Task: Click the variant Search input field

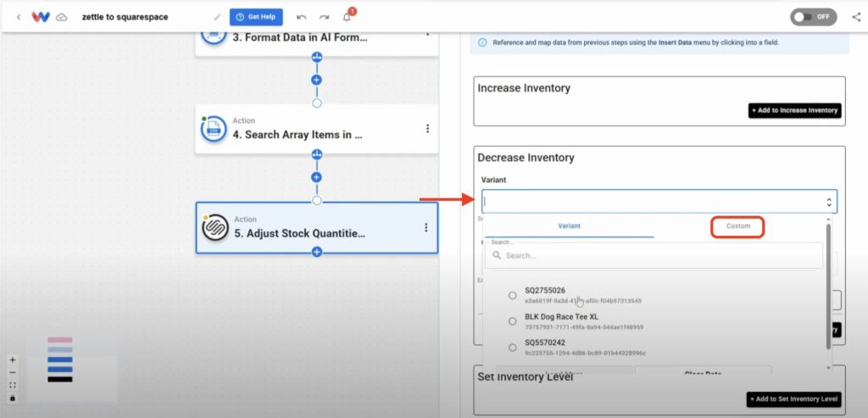Action: pyautogui.click(x=654, y=256)
